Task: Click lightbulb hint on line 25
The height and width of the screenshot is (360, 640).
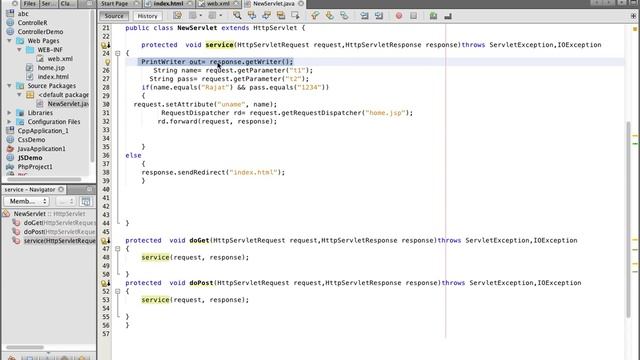Action: [x=107, y=62]
